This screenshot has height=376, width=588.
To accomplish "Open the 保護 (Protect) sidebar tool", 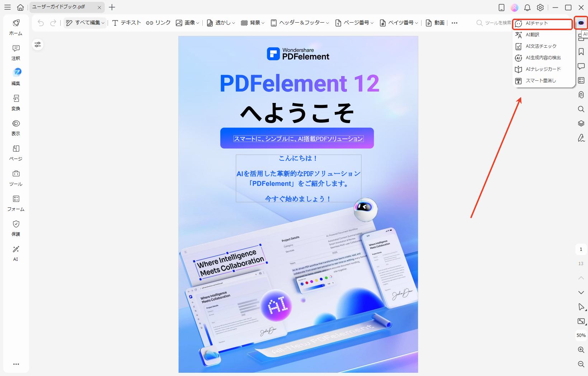I will [x=16, y=228].
